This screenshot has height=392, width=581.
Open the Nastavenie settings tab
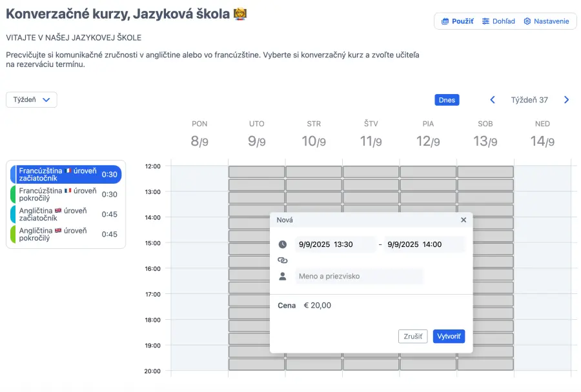pyautogui.click(x=546, y=21)
